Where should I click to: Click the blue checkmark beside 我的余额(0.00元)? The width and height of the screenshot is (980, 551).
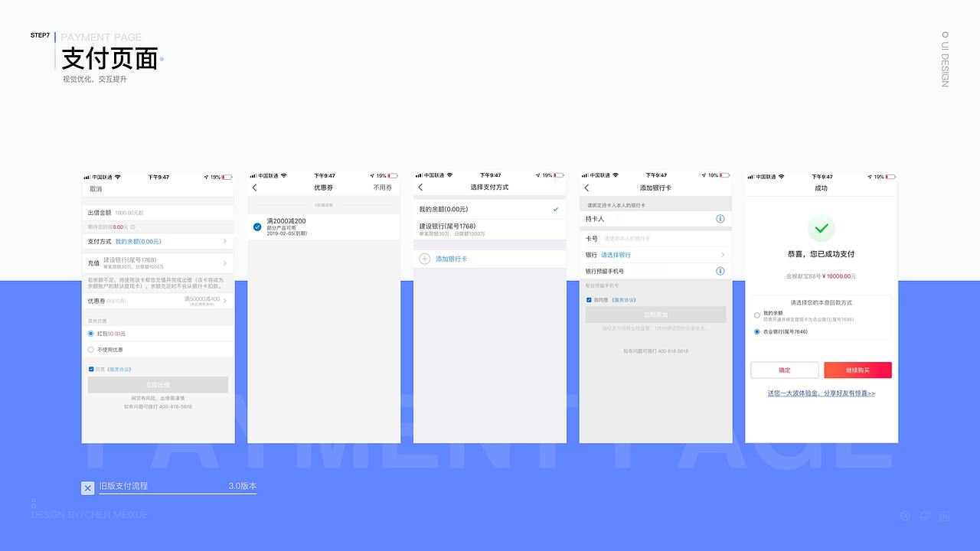tap(557, 207)
